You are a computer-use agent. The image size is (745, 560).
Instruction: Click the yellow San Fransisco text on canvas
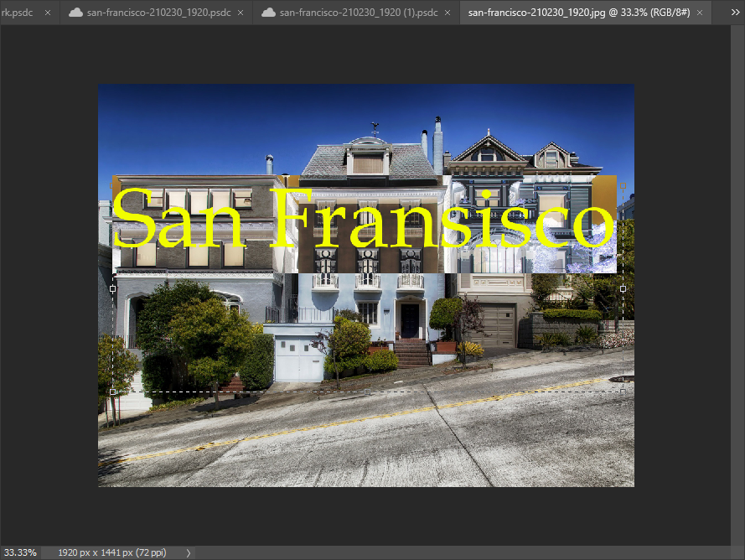point(365,219)
